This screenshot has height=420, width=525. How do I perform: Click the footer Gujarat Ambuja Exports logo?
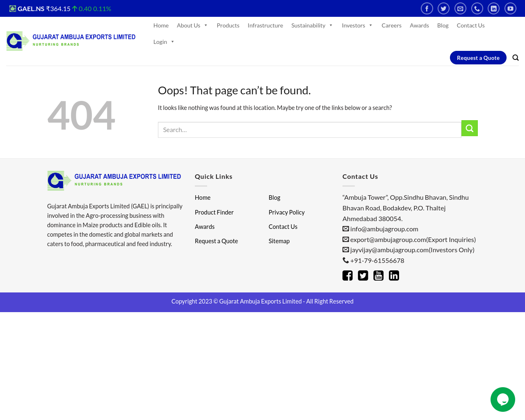114,180
